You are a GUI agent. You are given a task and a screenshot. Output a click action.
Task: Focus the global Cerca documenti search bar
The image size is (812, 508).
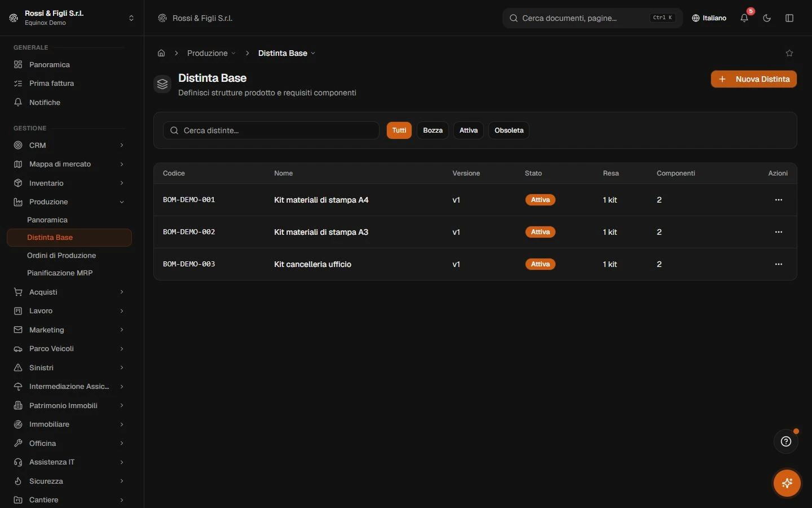point(593,18)
